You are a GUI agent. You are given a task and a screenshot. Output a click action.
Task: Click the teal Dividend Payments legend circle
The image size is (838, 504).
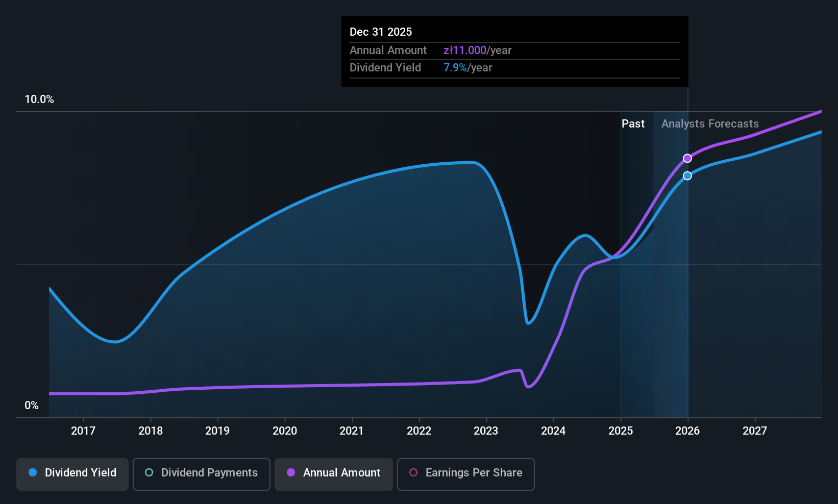tap(149, 472)
